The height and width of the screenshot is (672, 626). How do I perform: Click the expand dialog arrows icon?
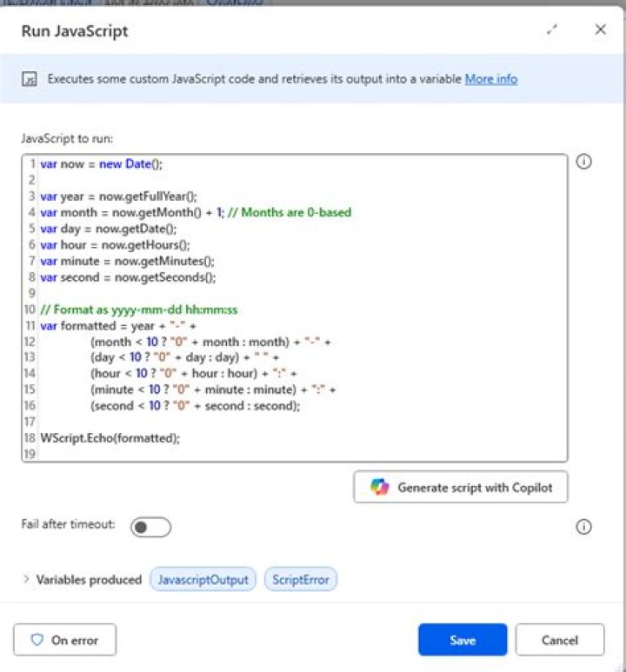click(551, 30)
